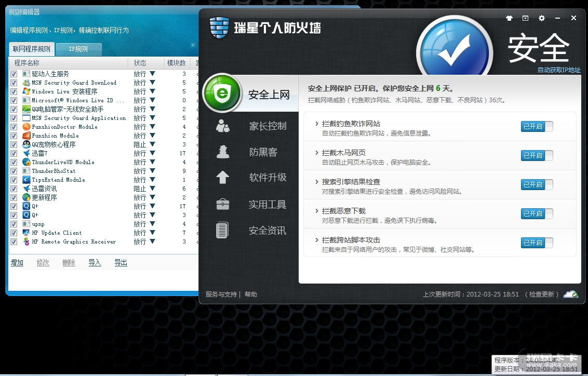The width and height of the screenshot is (588, 376).
Task: Click the 检查更新 link
Action: [541, 294]
